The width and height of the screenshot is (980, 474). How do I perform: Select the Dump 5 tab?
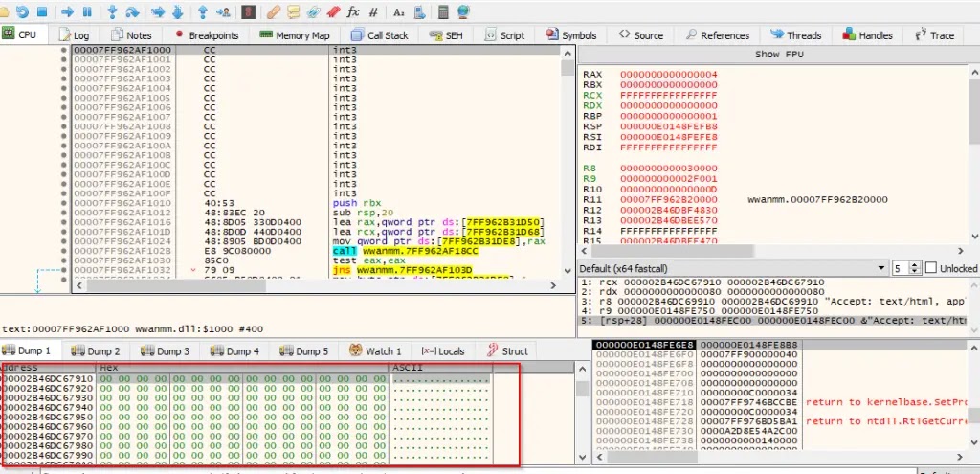[x=303, y=350]
